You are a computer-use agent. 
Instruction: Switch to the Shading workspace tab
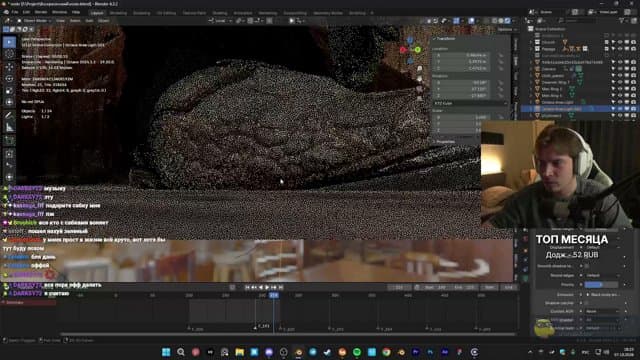pos(220,13)
